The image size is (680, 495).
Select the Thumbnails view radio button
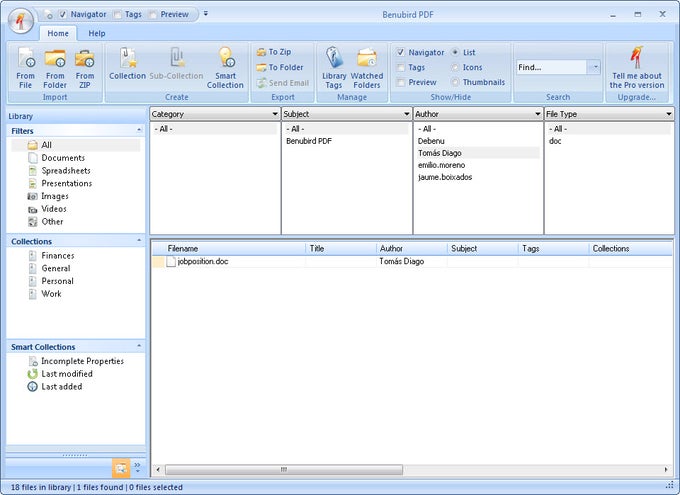coord(455,82)
